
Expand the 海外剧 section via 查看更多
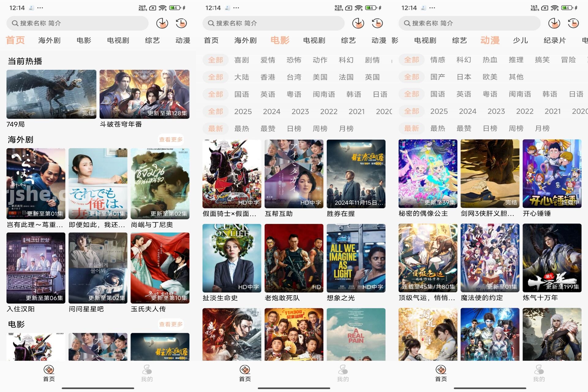(x=171, y=139)
